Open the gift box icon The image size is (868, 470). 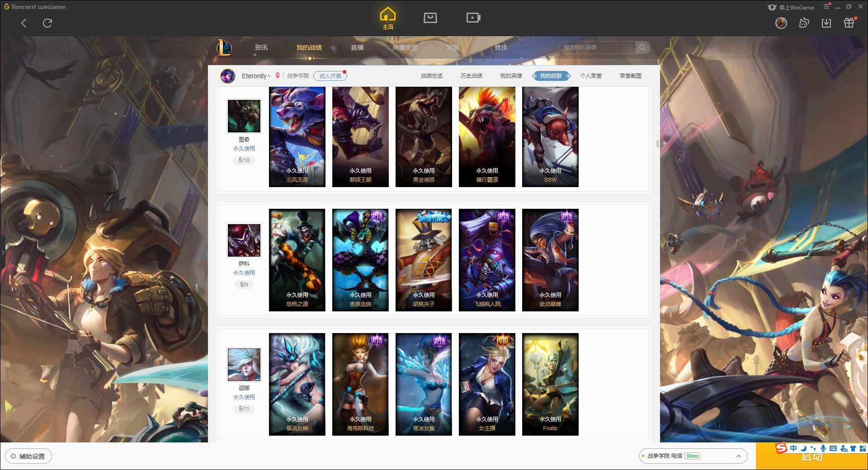849,23
